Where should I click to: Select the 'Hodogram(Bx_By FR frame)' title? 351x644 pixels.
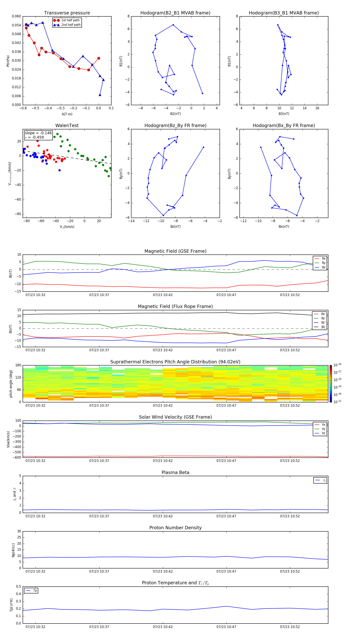(x=284, y=125)
